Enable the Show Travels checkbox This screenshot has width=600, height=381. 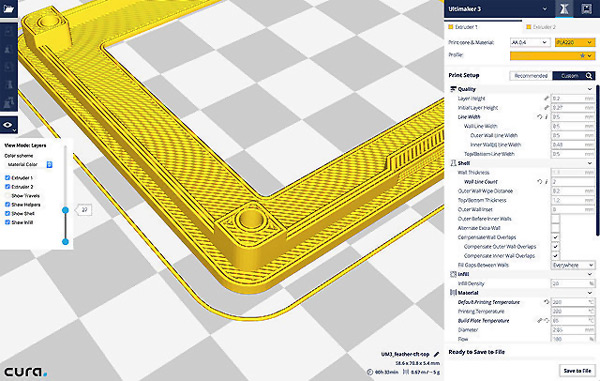[x=7, y=195]
